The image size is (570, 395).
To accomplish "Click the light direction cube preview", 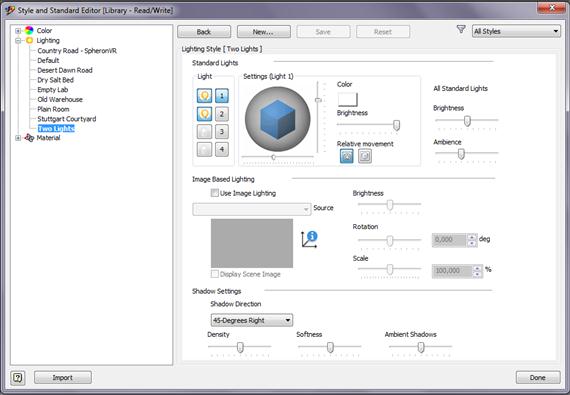I will (x=278, y=119).
